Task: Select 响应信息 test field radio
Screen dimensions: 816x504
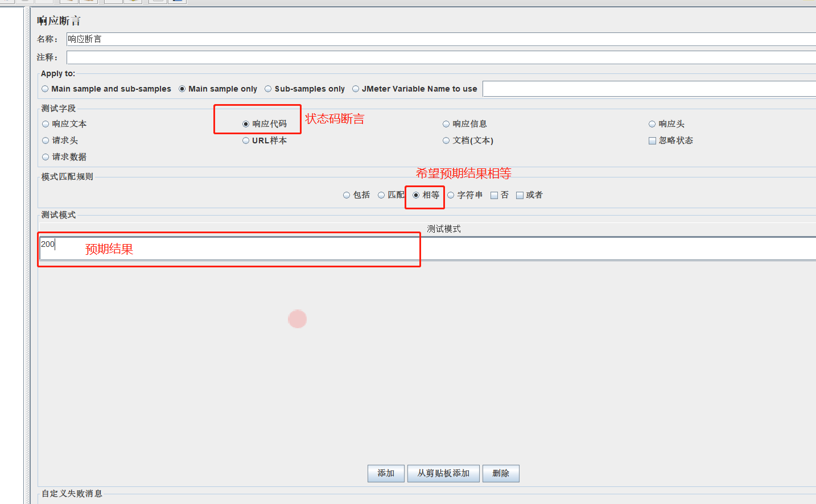Action: pyautogui.click(x=465, y=124)
